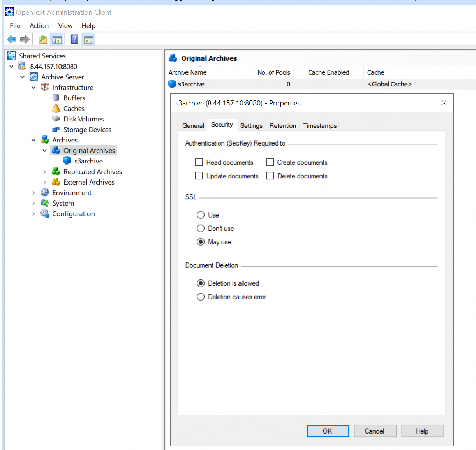Click the Archives node icon

tap(45, 140)
